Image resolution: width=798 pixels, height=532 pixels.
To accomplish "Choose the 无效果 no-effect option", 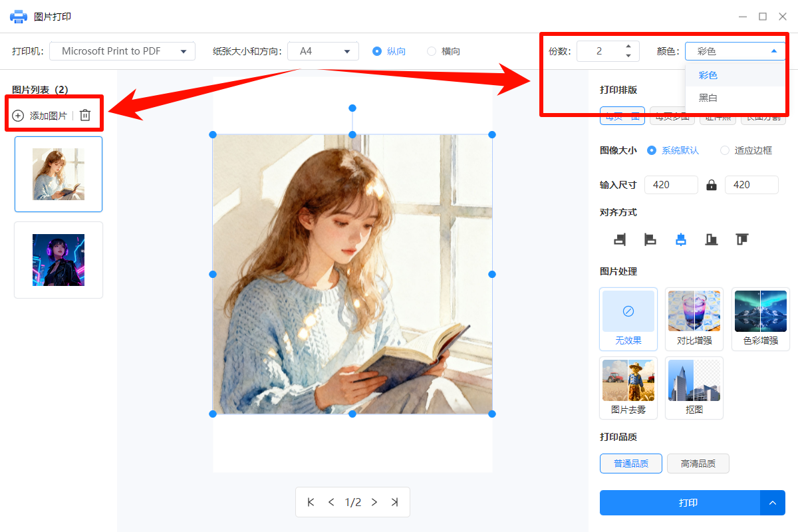I will click(628, 319).
